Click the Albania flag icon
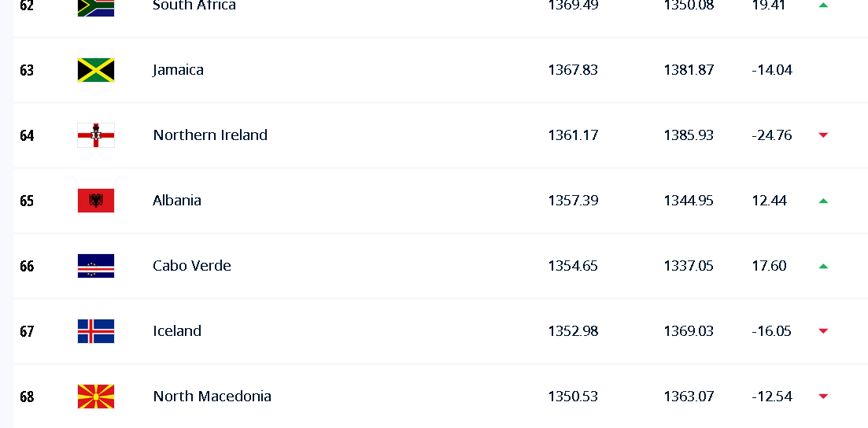Viewport: 868px width, 428px height. tap(96, 201)
